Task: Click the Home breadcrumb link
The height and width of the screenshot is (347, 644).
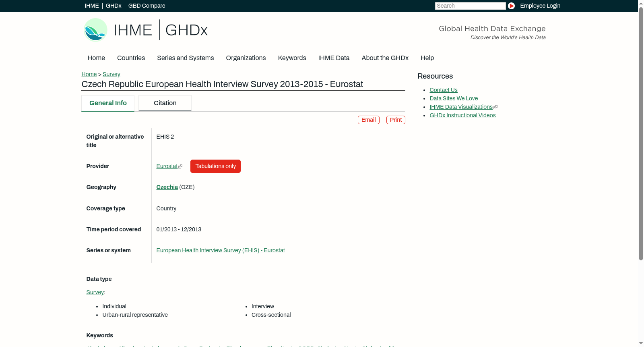Action: tap(89, 74)
